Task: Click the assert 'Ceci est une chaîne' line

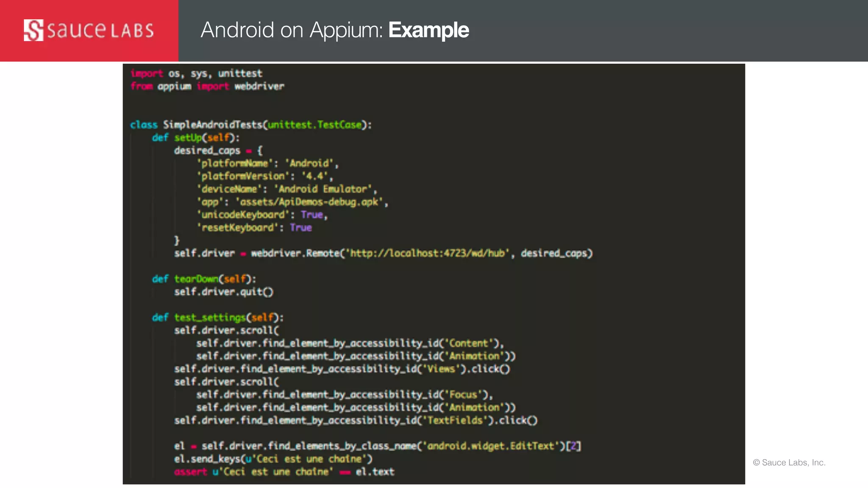Action: coord(284,472)
